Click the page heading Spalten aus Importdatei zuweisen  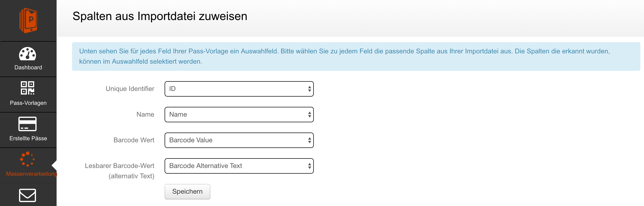click(160, 16)
